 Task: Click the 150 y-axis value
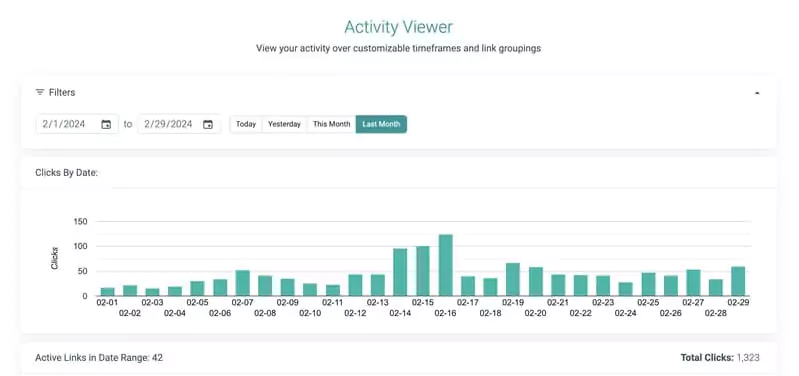pyautogui.click(x=81, y=222)
